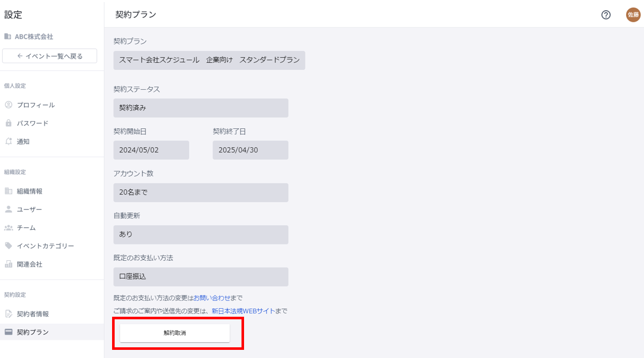Click the building icon beside ABC株式会社
The width and height of the screenshot is (644, 358).
pos(8,37)
